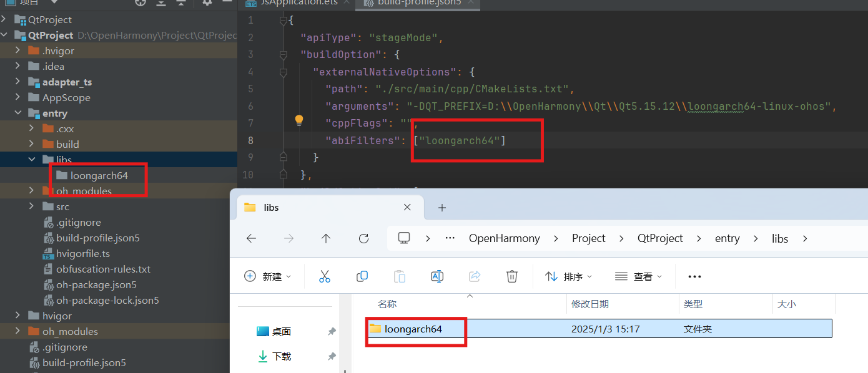Click the Copy icon in Explorer toolbar
Screen dimensions: 868x373
click(362, 276)
